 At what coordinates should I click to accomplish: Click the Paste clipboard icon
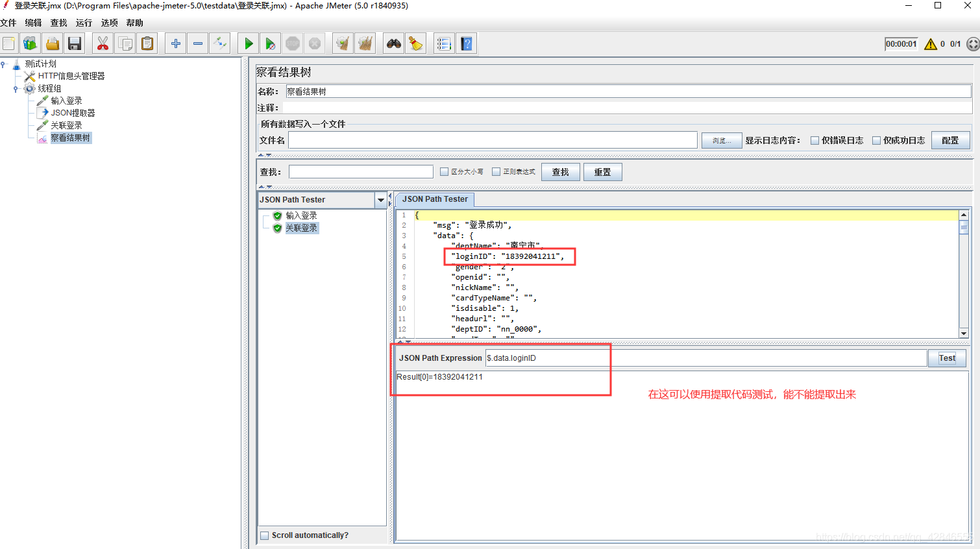click(148, 43)
